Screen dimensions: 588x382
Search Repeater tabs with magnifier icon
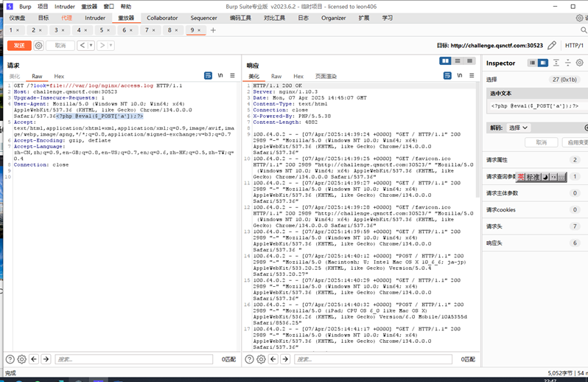point(584,30)
